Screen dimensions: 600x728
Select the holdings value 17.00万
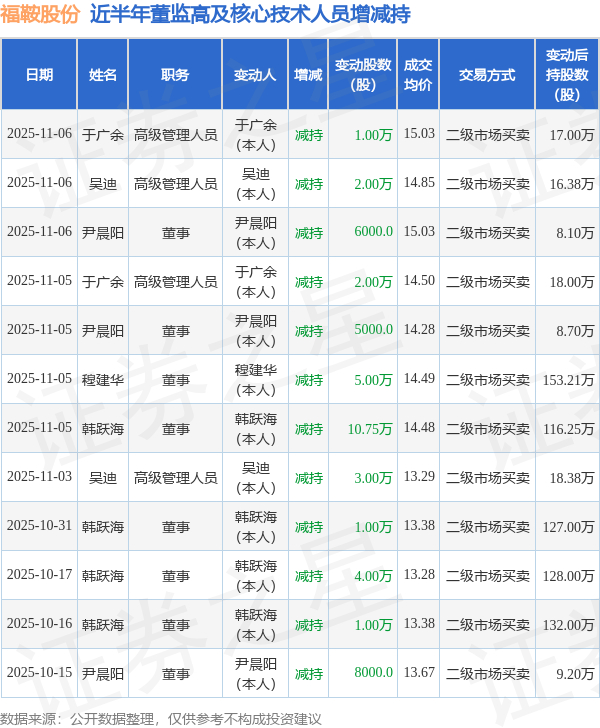point(572,135)
